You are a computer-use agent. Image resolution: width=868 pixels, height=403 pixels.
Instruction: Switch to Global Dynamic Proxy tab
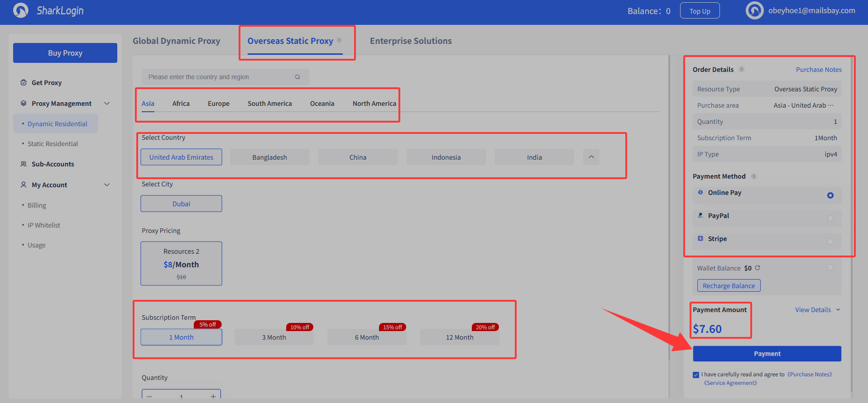pos(176,41)
